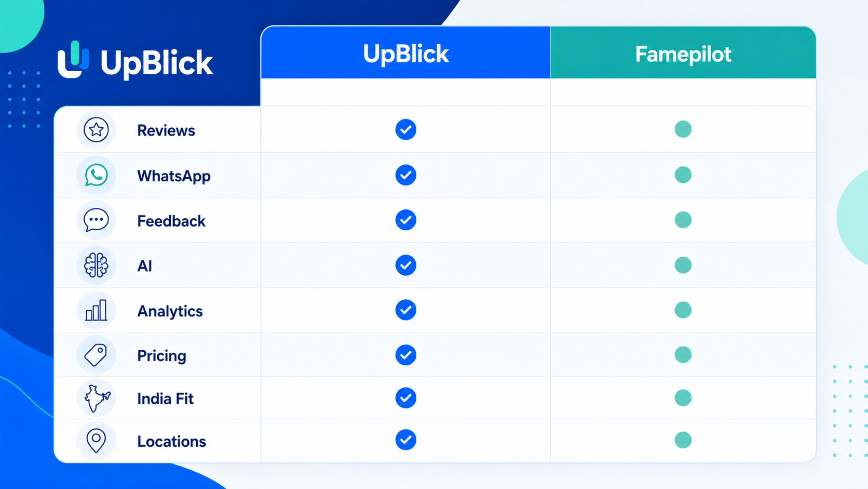Click the UpBlick brand name text
Viewport: 868px width, 489px height.
click(x=156, y=63)
